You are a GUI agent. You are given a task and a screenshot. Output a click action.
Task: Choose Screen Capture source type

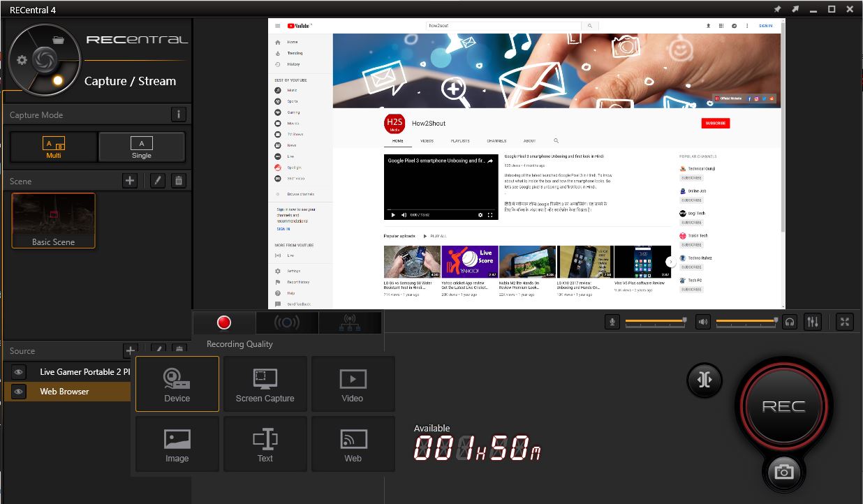(x=265, y=384)
